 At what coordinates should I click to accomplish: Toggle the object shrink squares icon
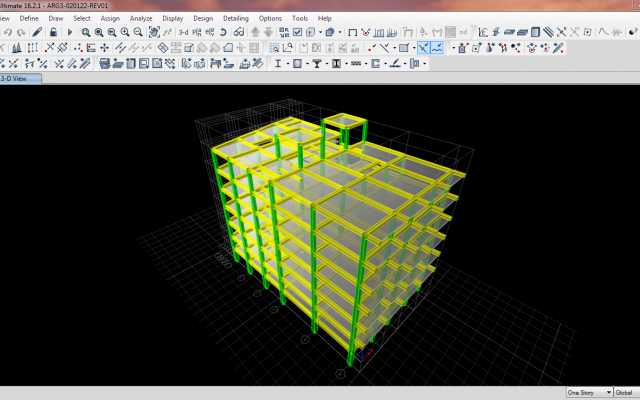(x=284, y=32)
